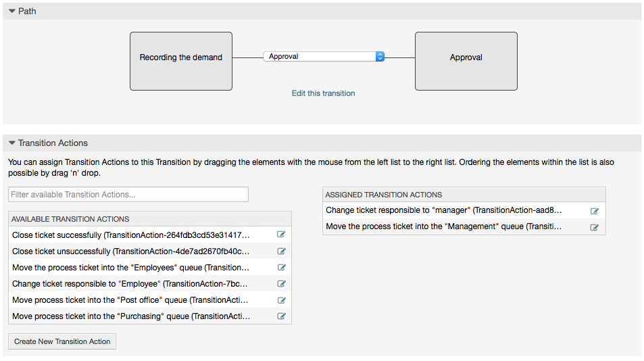Screen dimensions: 644x361
Task: Collapse the Path section
Action: tap(13, 11)
